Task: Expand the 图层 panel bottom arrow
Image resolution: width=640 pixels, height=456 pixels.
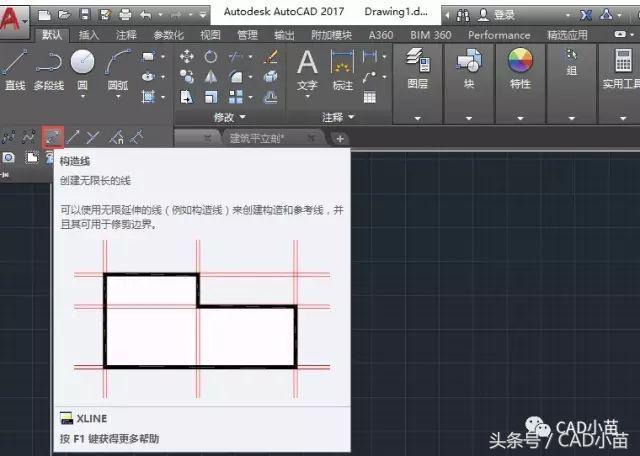Action: click(418, 118)
